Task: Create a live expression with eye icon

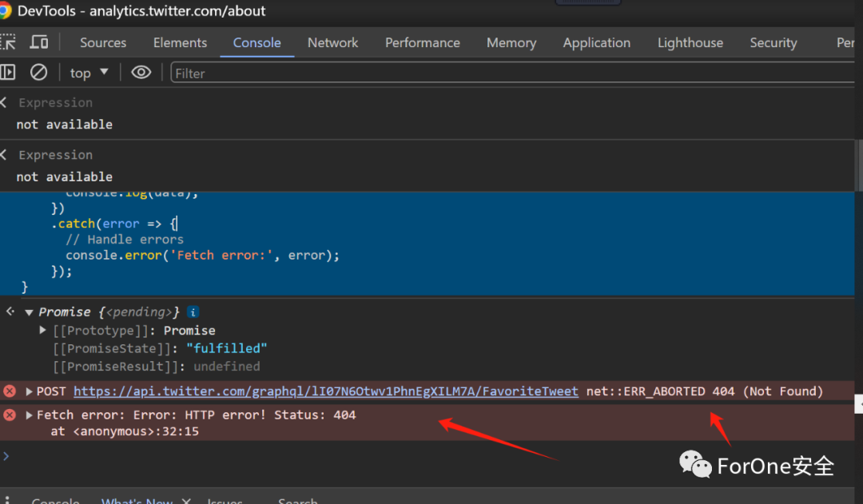Action: (x=141, y=72)
